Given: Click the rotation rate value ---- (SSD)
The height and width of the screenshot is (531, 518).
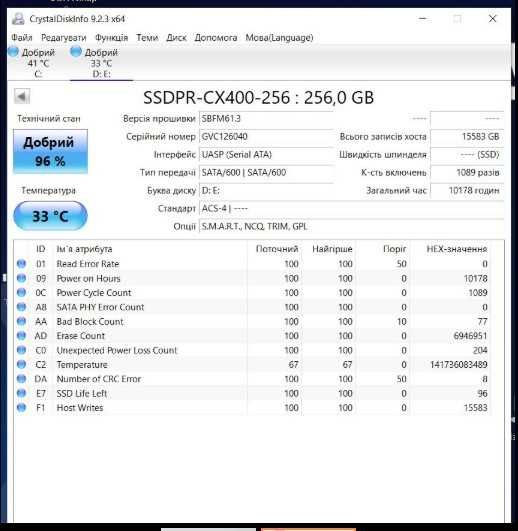Looking at the screenshot, I should (x=467, y=154).
